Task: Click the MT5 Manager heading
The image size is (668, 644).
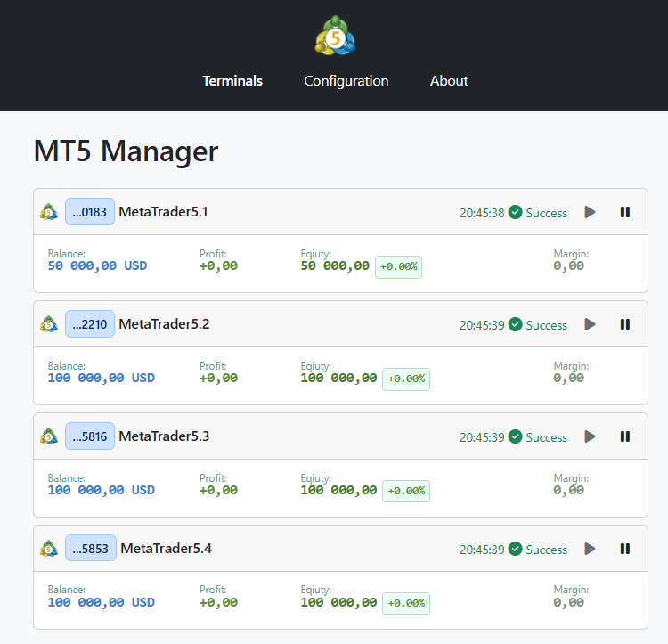Action: point(126,151)
